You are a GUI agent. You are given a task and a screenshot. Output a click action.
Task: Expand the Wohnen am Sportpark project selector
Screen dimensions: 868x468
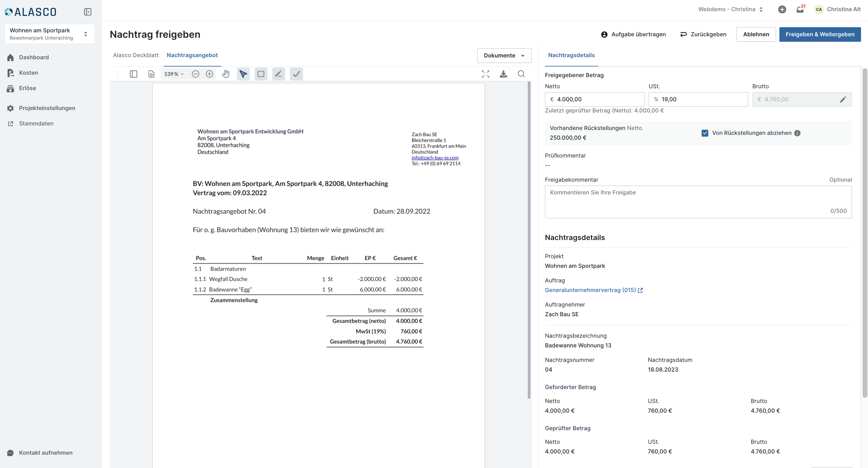point(50,34)
